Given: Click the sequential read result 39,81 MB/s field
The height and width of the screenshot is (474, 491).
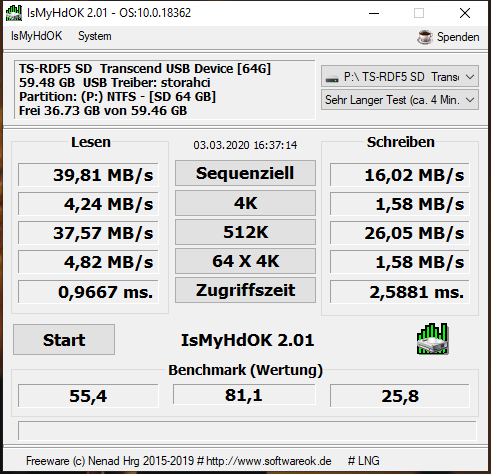Looking at the screenshot, I should pos(88,175).
